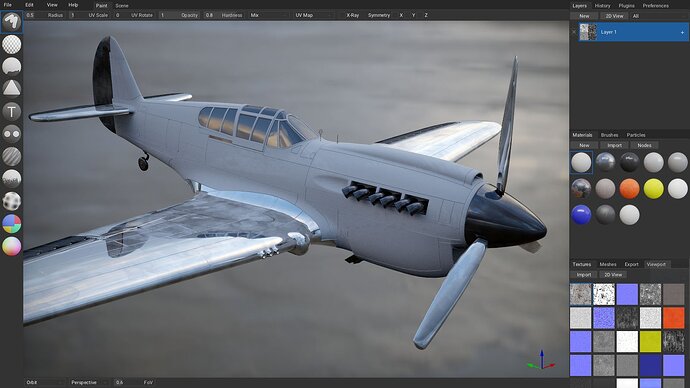Select the yellow-green texture thumbnail
This screenshot has width=690, height=388.
pyautogui.click(x=650, y=342)
